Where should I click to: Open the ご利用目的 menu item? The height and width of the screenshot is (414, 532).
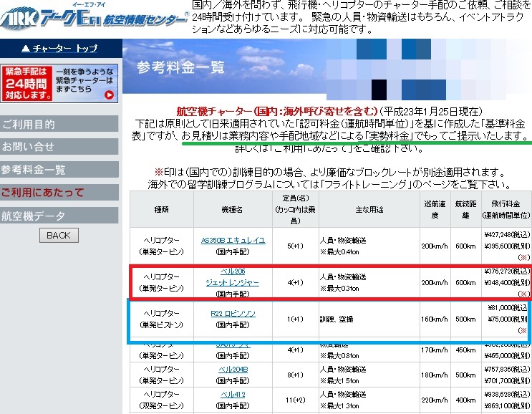pyautogui.click(x=59, y=124)
